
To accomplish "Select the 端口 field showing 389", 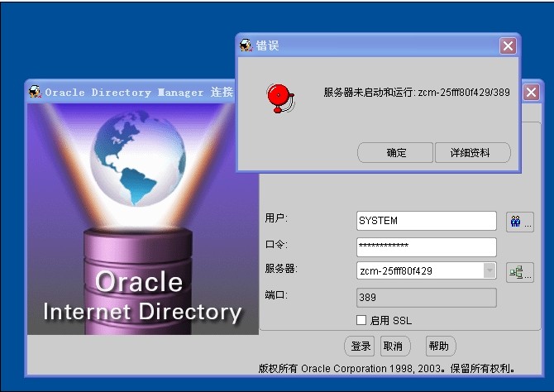I will [x=426, y=297].
